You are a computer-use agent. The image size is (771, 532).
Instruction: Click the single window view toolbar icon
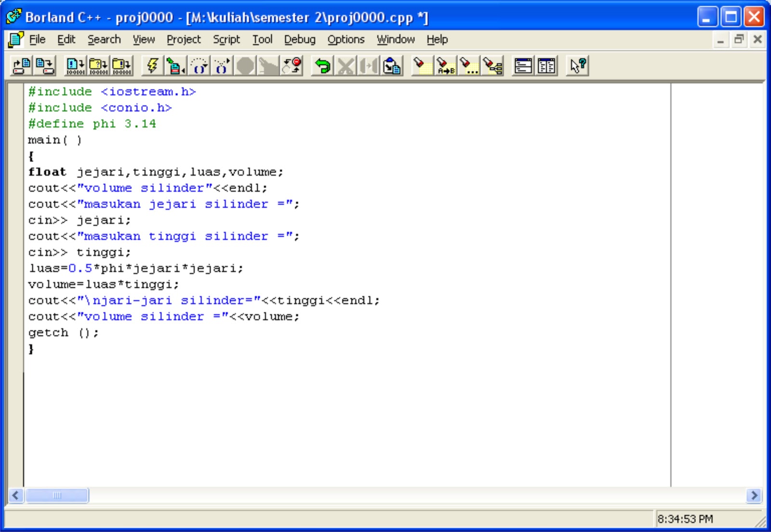tap(523, 66)
